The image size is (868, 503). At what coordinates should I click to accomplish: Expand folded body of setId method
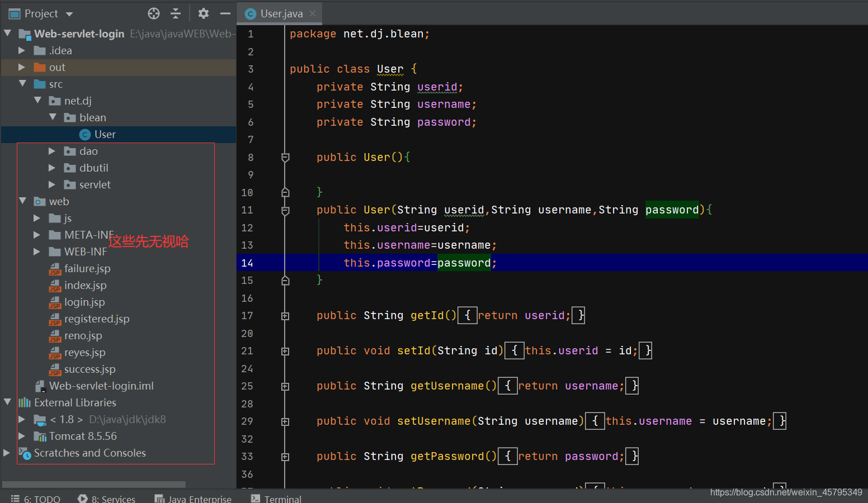[x=515, y=350]
